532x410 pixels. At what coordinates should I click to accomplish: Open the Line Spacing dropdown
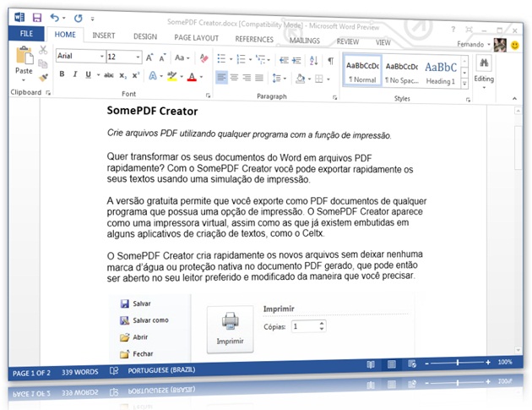point(285,79)
